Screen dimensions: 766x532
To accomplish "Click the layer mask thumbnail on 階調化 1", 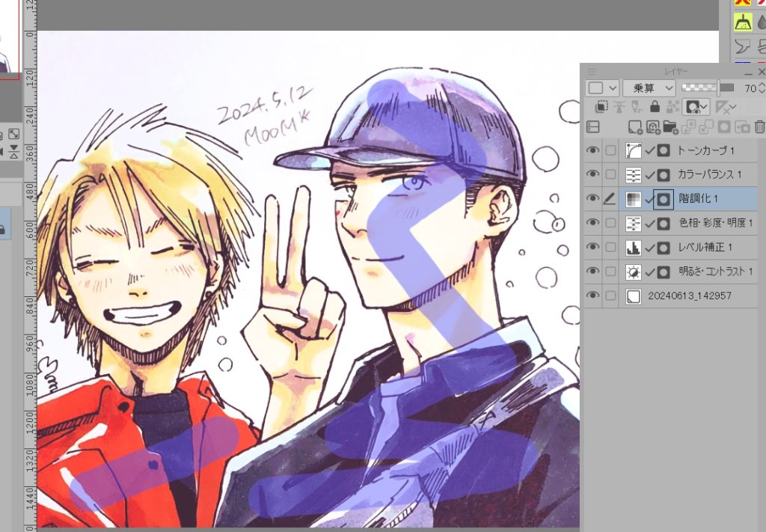I will click(663, 199).
